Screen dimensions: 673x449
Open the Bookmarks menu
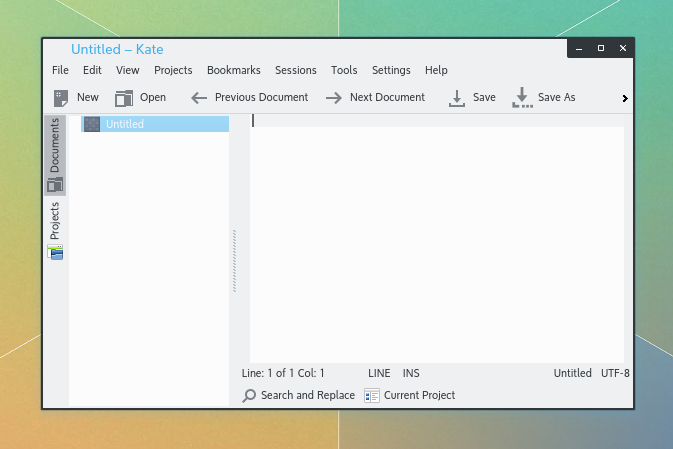pyautogui.click(x=233, y=70)
